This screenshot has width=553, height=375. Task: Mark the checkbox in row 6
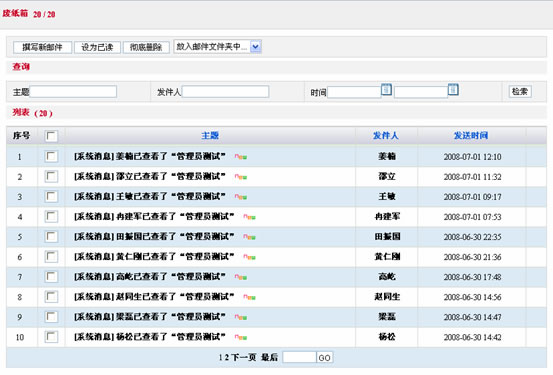tap(51, 256)
